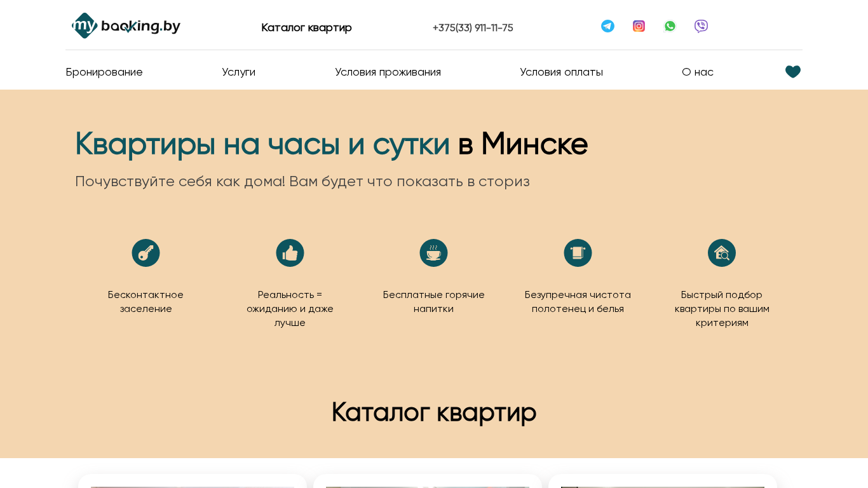
Task: Select Условия оплаты in navigation
Action: pos(561,72)
